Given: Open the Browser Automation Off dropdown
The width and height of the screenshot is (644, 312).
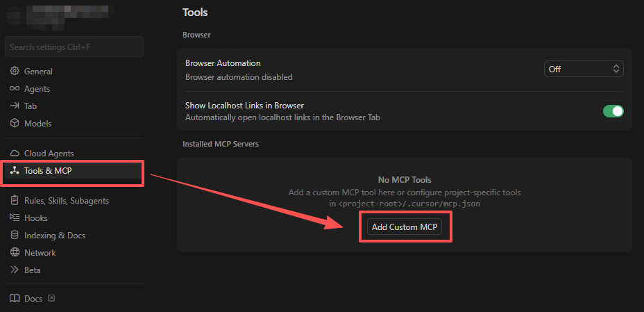Looking at the screenshot, I should point(584,69).
